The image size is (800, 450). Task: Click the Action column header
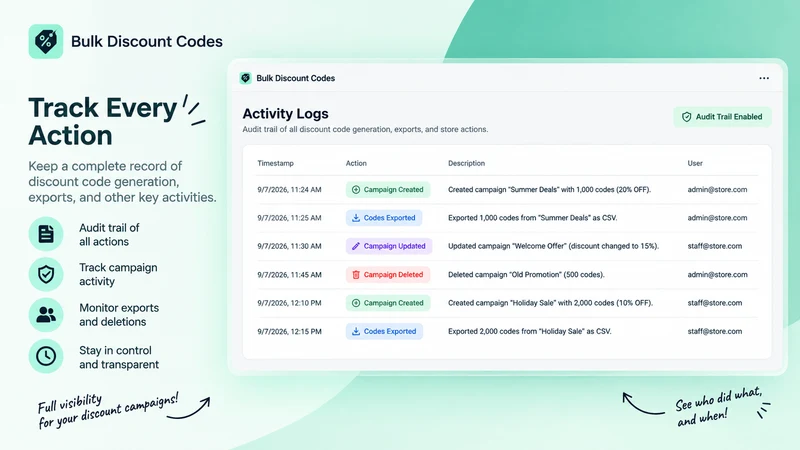pyautogui.click(x=356, y=163)
